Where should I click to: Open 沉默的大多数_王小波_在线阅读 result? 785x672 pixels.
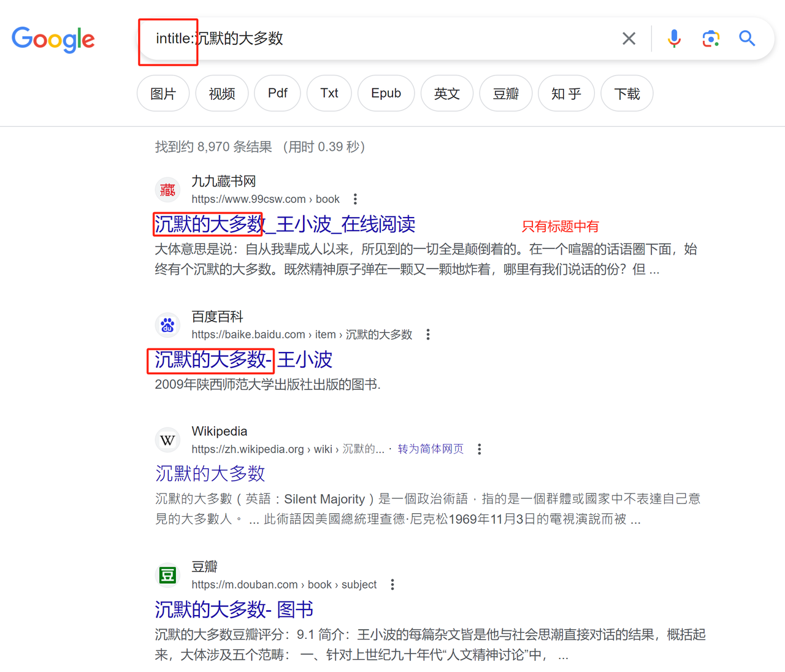285,224
